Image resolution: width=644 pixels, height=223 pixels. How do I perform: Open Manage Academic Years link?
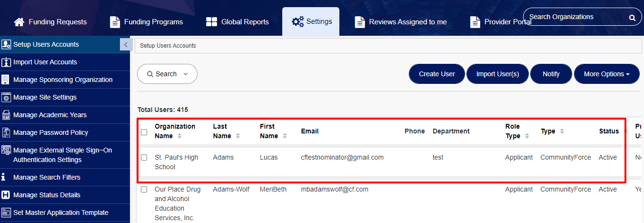pyautogui.click(x=50, y=115)
